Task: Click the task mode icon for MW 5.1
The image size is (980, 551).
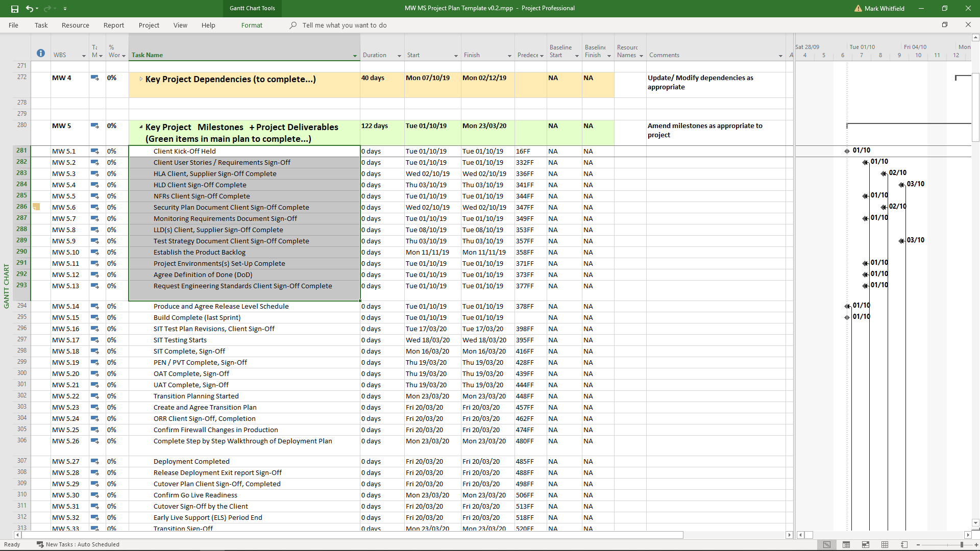Action: [95, 151]
